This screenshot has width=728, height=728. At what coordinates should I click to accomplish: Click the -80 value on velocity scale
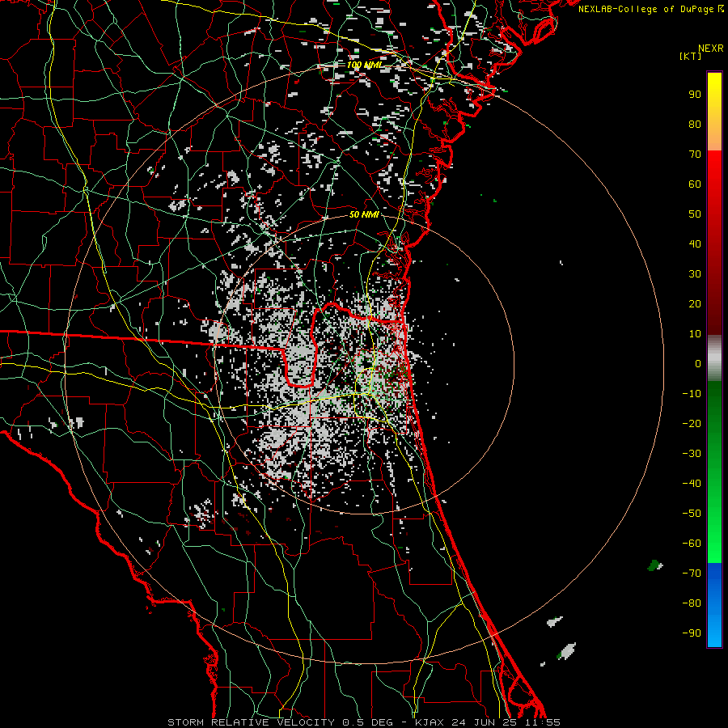tap(692, 603)
